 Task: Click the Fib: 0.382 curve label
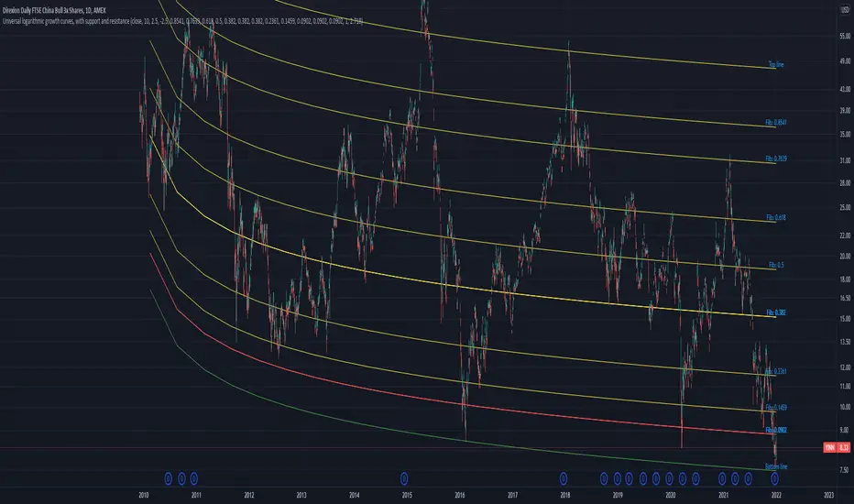pyautogui.click(x=775, y=312)
